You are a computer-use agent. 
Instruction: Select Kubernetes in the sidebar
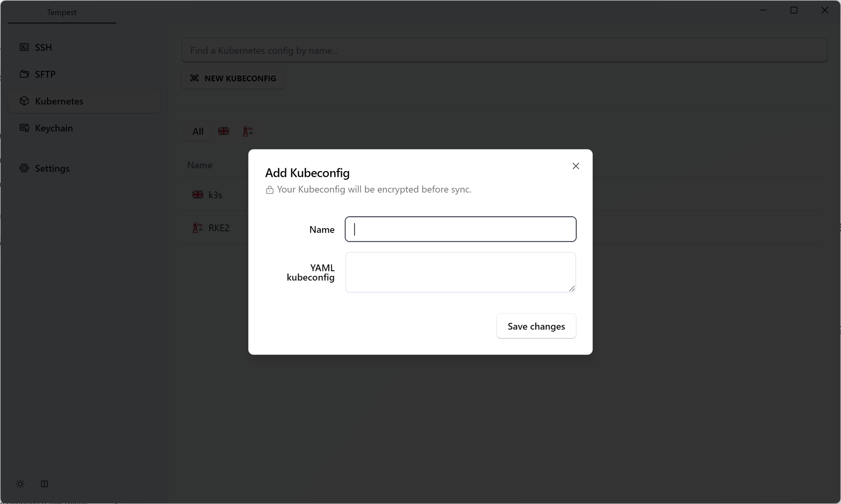tap(84, 101)
